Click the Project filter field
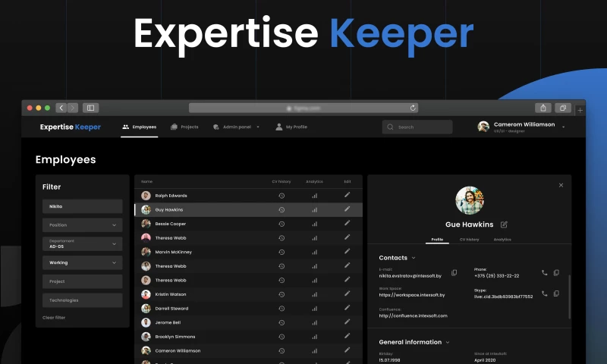The width and height of the screenshot is (607, 364). tap(83, 281)
